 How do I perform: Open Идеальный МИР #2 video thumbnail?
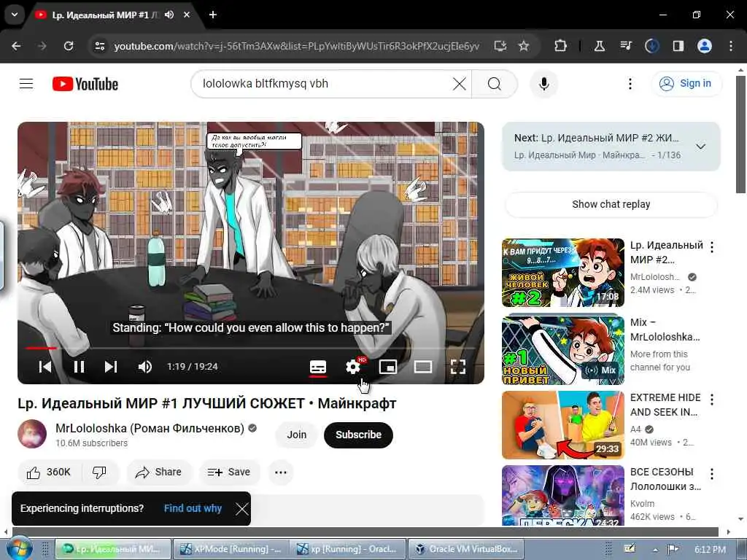[x=562, y=273]
